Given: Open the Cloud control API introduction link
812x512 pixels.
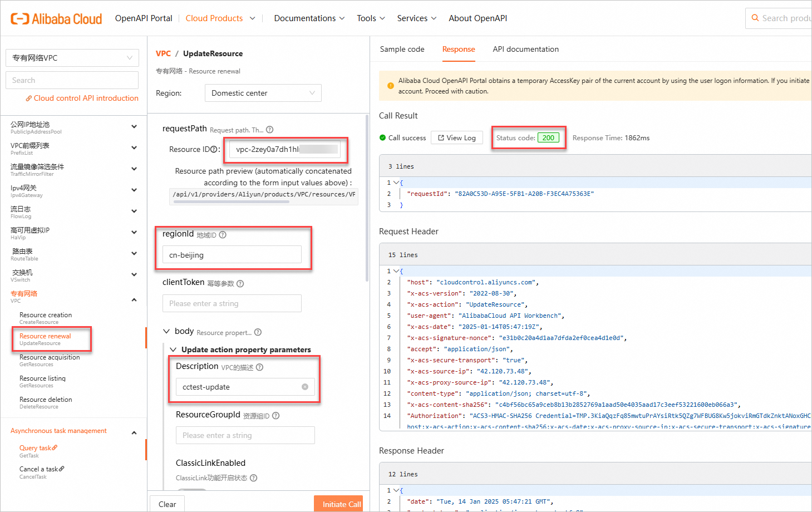Looking at the screenshot, I should pyautogui.click(x=82, y=98).
